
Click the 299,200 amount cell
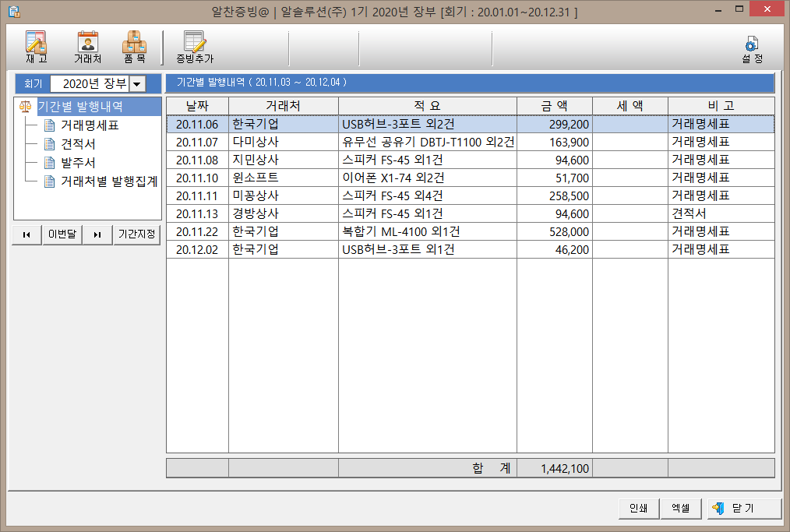tap(554, 124)
